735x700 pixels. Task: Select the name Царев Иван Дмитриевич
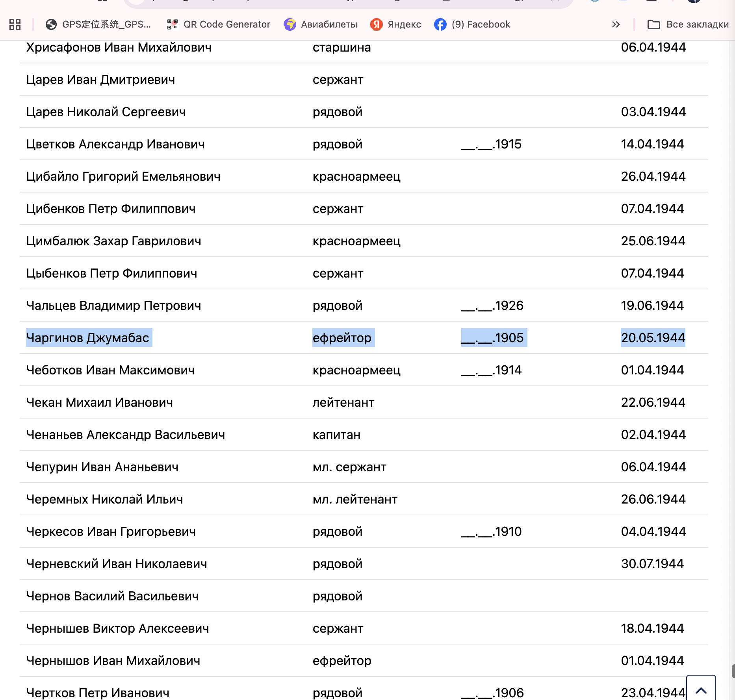point(100,80)
